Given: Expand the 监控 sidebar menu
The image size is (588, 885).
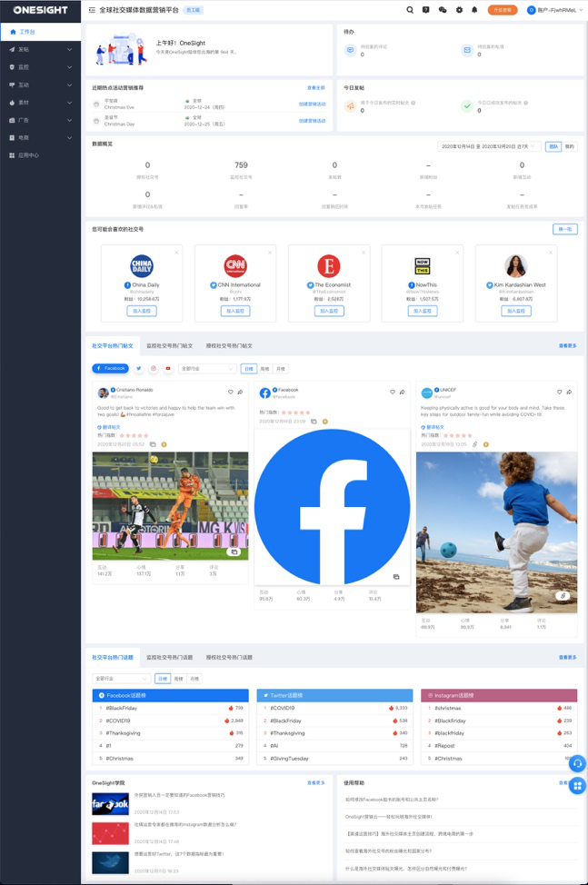Looking at the screenshot, I should tap(40, 67).
